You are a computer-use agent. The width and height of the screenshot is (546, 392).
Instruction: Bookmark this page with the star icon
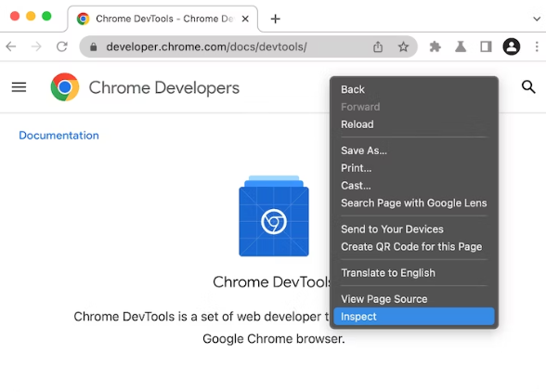click(403, 46)
